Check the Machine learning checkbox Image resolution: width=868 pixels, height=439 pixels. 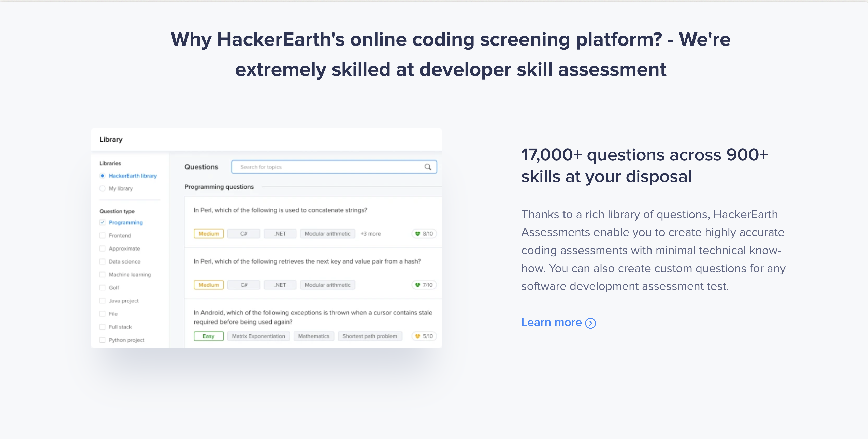[103, 275]
